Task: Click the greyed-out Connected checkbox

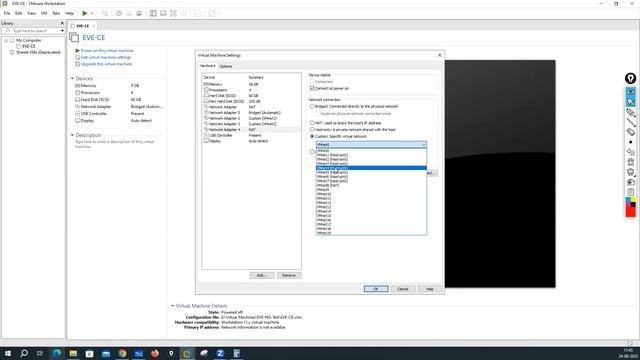Action: coord(312,82)
